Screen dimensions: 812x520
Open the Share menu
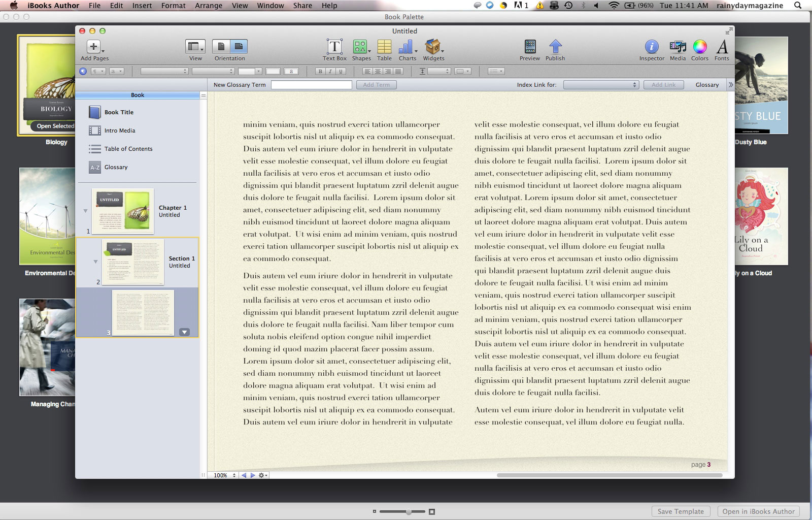pos(302,6)
